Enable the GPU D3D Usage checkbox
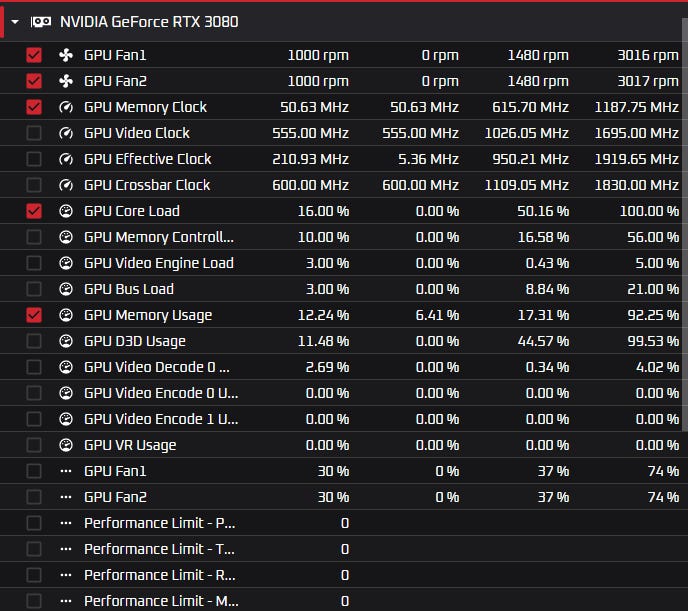This screenshot has width=688, height=611. coord(34,341)
